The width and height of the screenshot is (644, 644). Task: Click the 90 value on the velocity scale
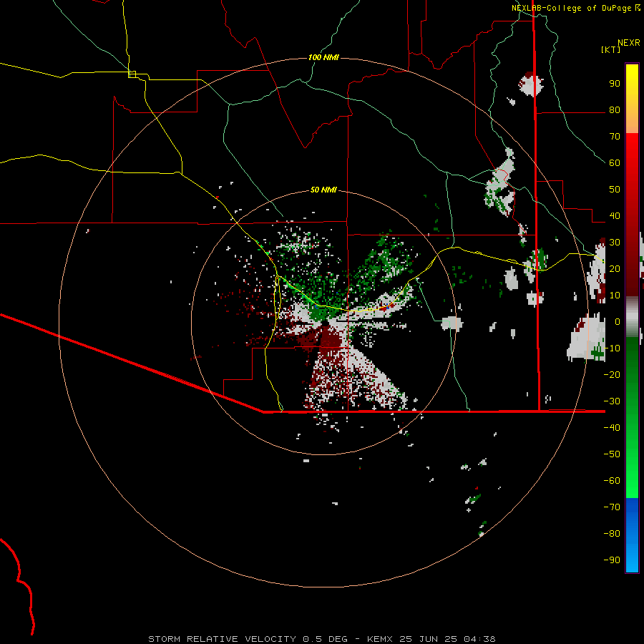click(615, 84)
